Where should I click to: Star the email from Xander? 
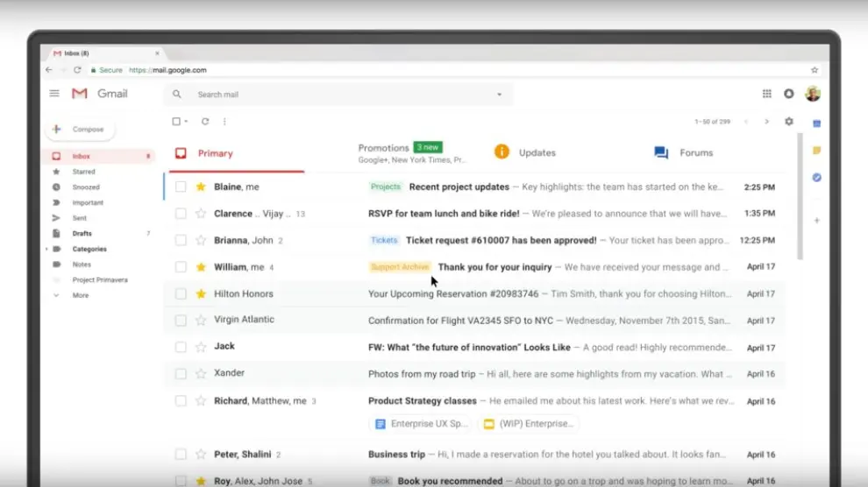(x=201, y=374)
